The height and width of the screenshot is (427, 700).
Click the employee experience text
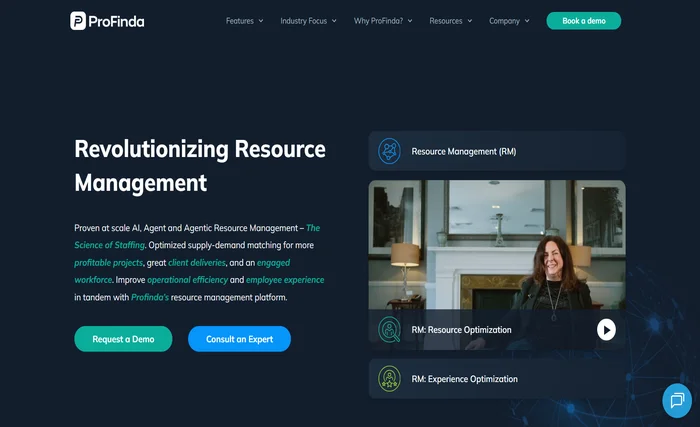[285, 280]
